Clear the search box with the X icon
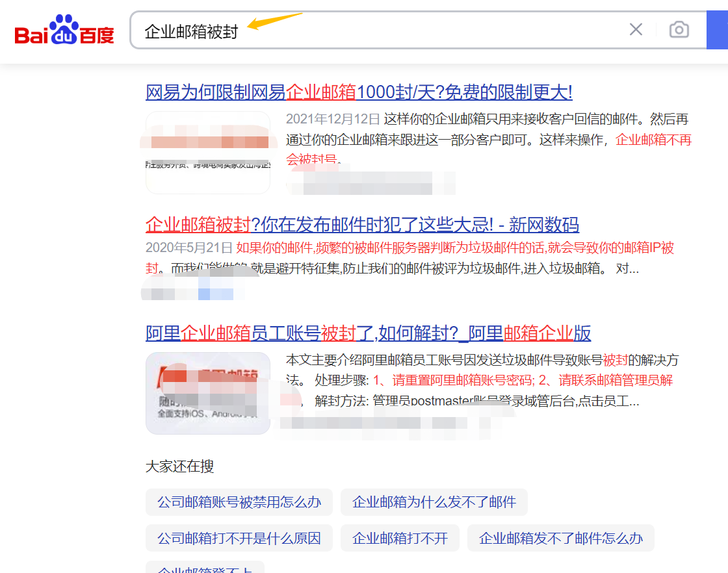Screen dimensions: 728x573 (x=636, y=30)
